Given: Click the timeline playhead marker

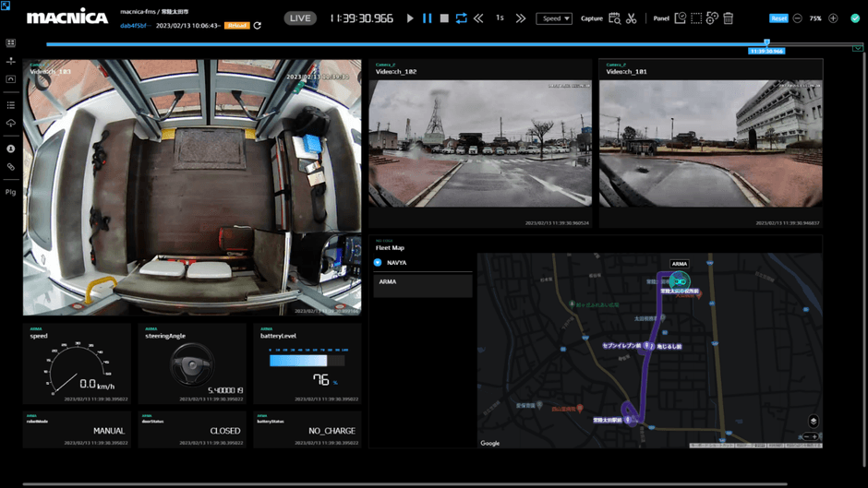Looking at the screenshot, I should (766, 43).
